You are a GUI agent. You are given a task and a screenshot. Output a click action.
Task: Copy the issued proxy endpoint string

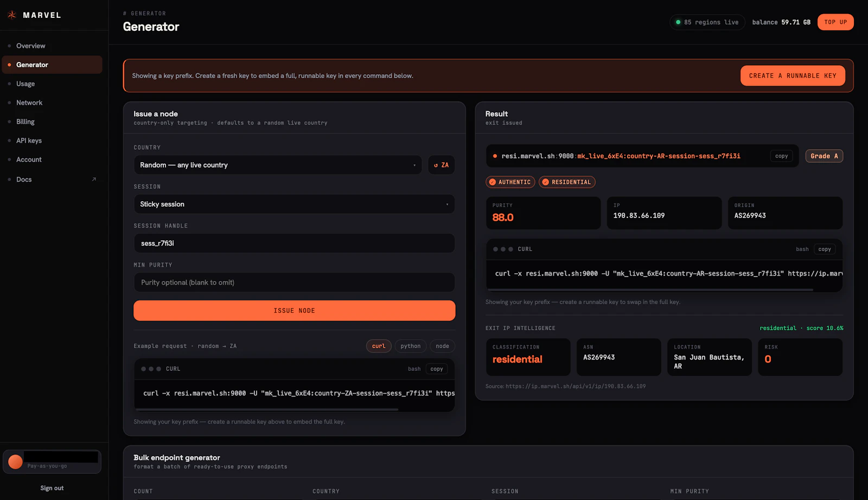tap(781, 156)
